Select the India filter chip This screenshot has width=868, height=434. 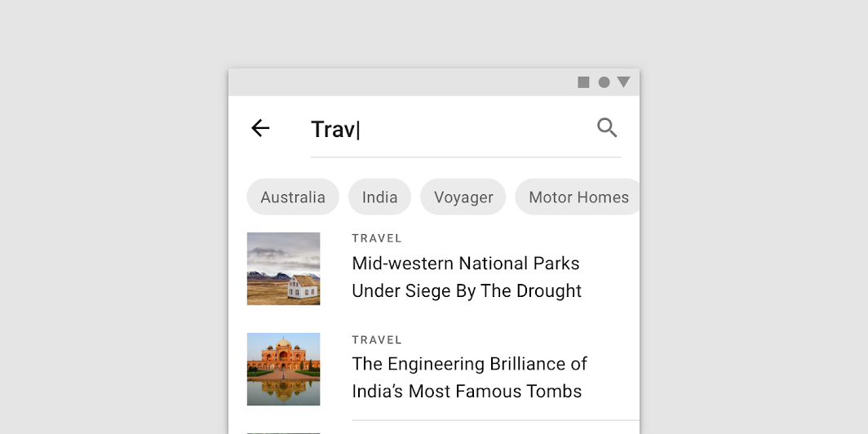[380, 197]
